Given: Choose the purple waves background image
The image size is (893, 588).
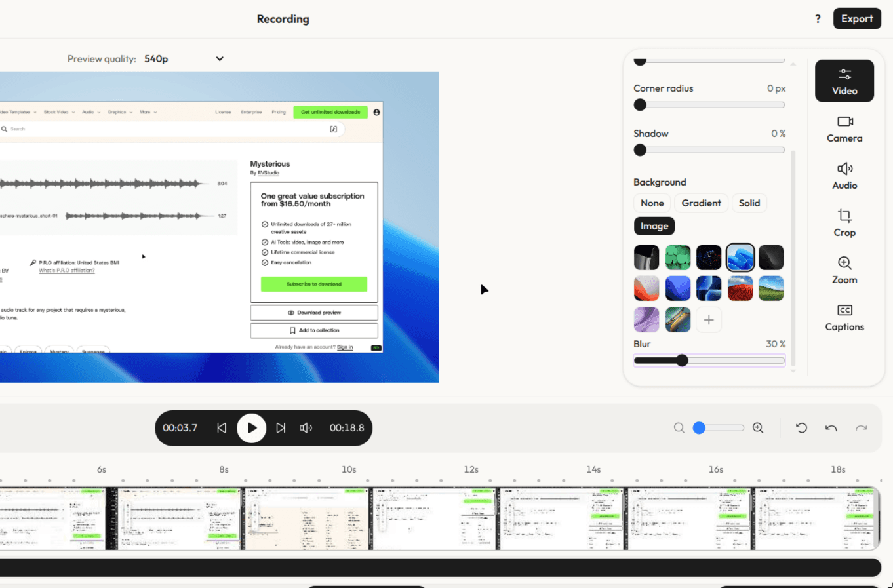Looking at the screenshot, I should pos(646,320).
